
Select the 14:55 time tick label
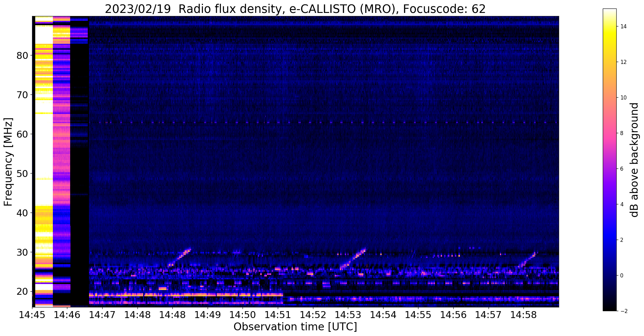pyautogui.click(x=418, y=315)
